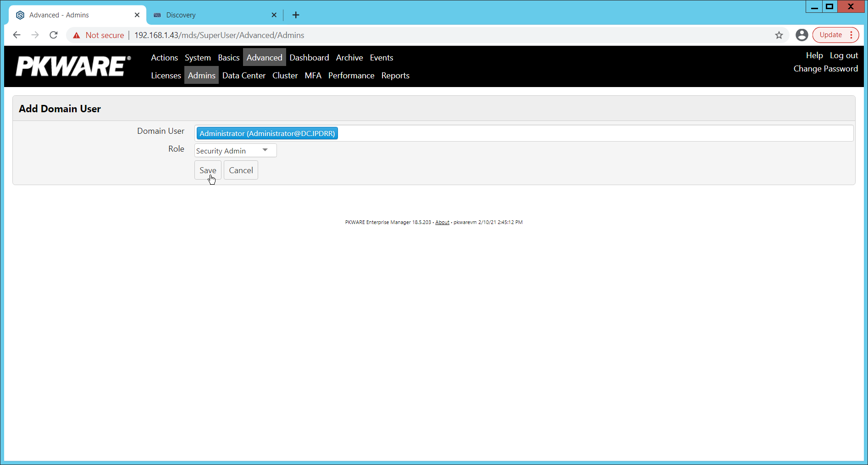Click the Update button in the browser
The width and height of the screenshot is (868, 465).
pos(830,34)
